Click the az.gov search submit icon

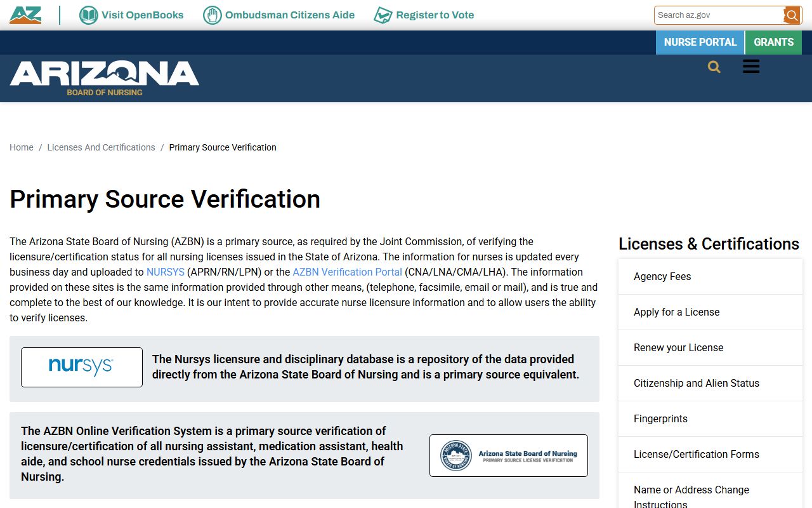[792, 15]
